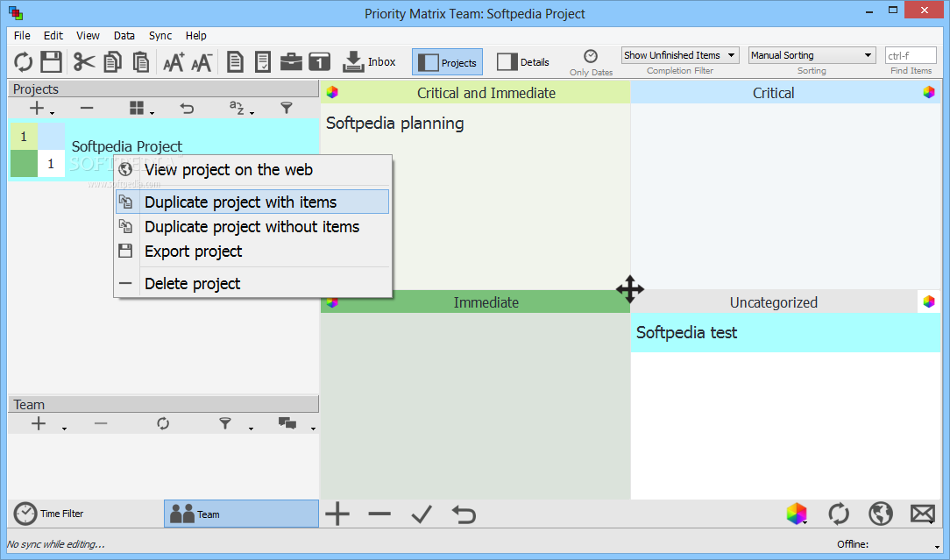
Task: Click the quadrant resize cross handle
Action: (x=630, y=289)
